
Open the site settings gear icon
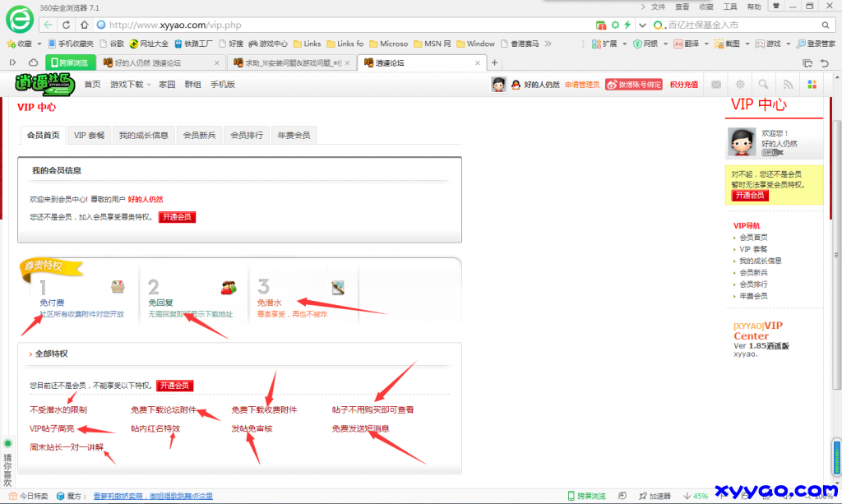740,84
